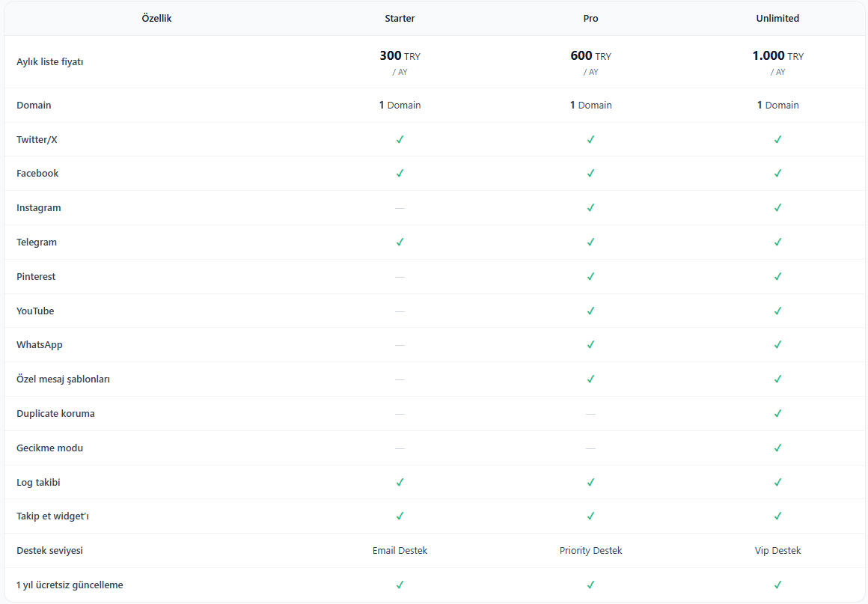868x604 pixels.
Task: Click Duplicate koruma dash under Starter
Action: coord(400,414)
